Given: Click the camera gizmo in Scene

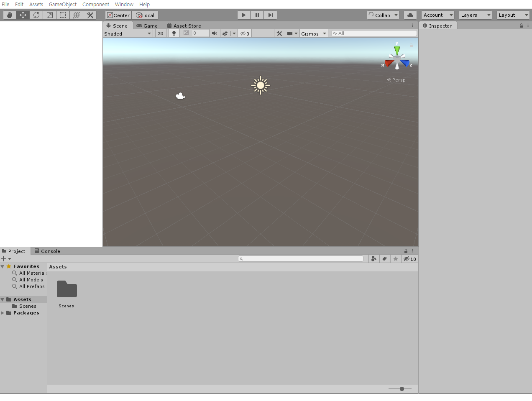Looking at the screenshot, I should point(180,96).
